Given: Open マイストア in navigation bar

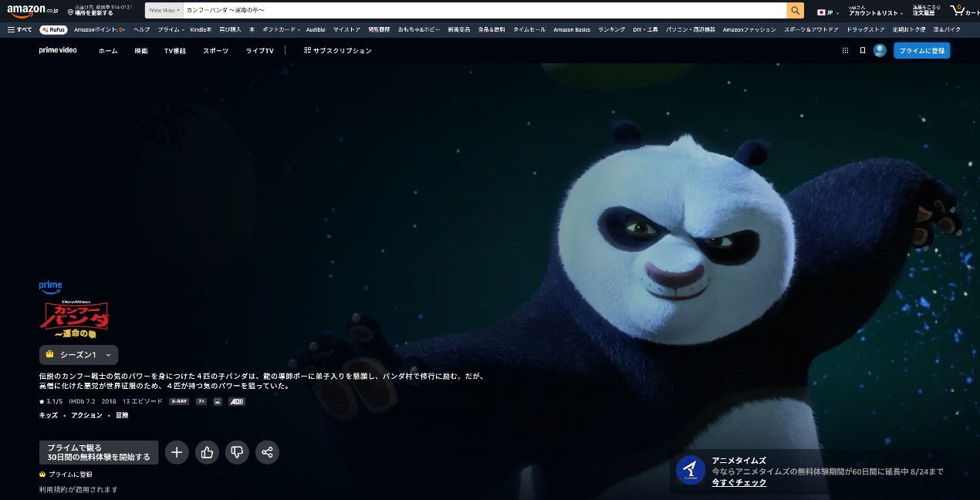Looking at the screenshot, I should click(346, 29).
